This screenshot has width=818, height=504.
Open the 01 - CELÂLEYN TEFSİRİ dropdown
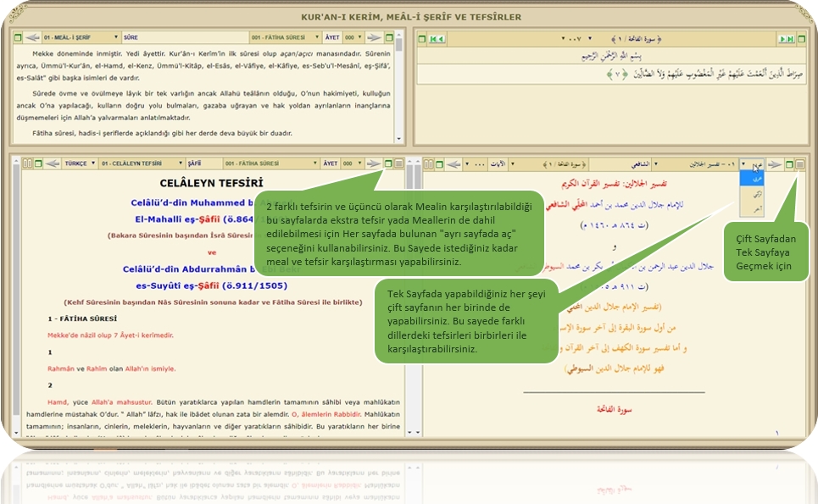click(x=142, y=163)
